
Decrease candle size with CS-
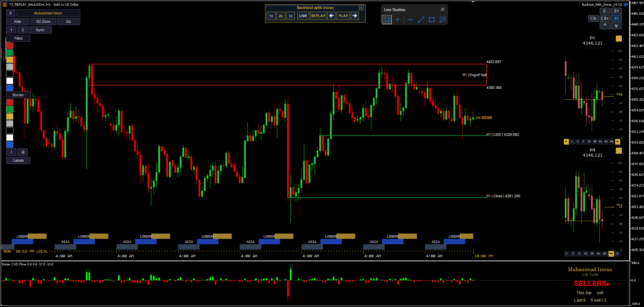point(594,18)
